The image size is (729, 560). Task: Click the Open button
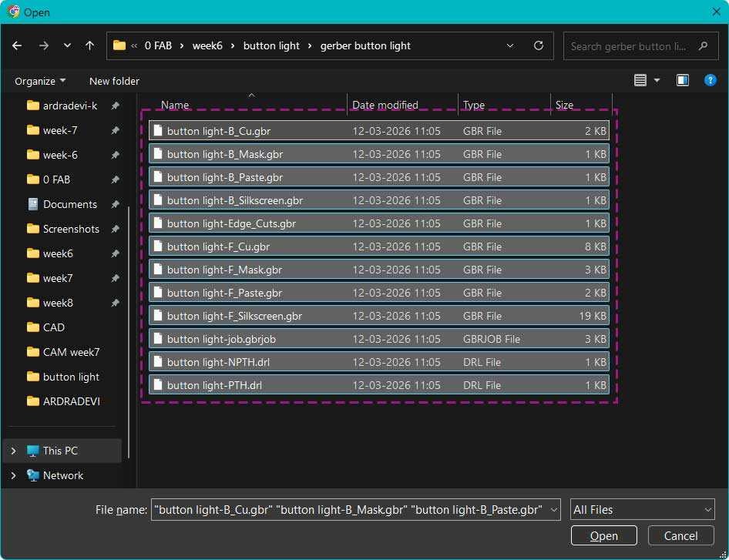(x=603, y=535)
